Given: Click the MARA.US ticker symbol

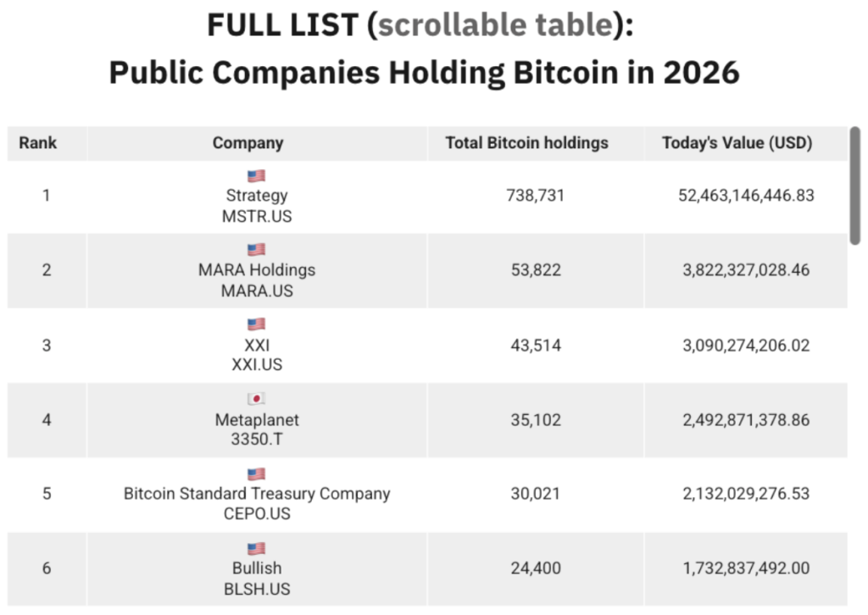Looking at the screenshot, I should pyautogui.click(x=257, y=291).
